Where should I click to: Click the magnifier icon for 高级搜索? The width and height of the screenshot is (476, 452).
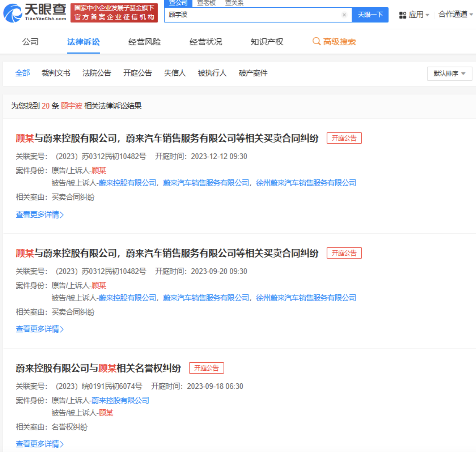pyautogui.click(x=316, y=41)
